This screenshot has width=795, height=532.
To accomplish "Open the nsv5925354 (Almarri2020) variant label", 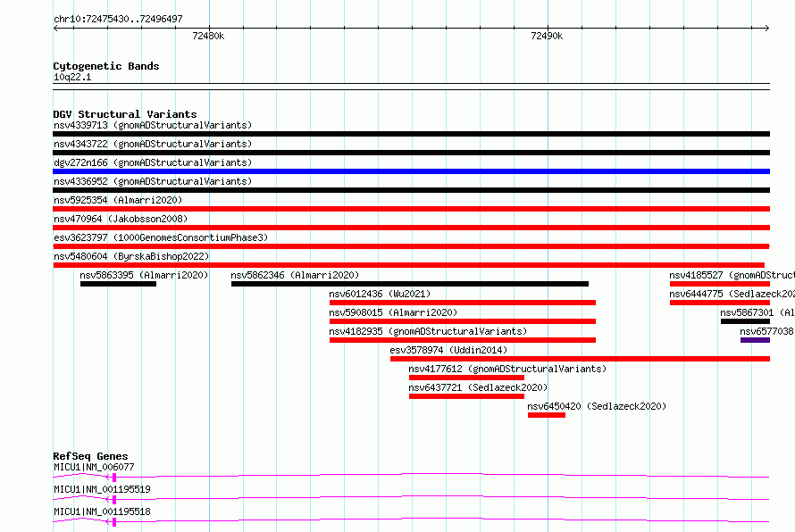I will point(118,200).
